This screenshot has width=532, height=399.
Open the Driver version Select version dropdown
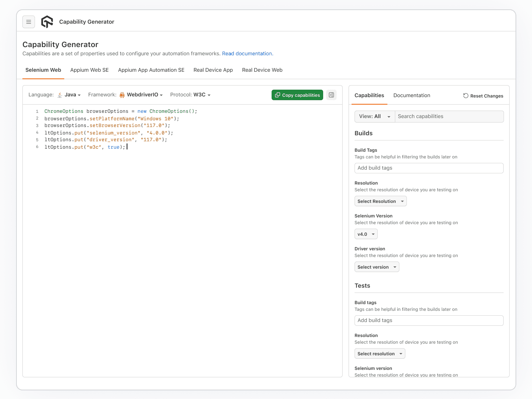(x=377, y=267)
